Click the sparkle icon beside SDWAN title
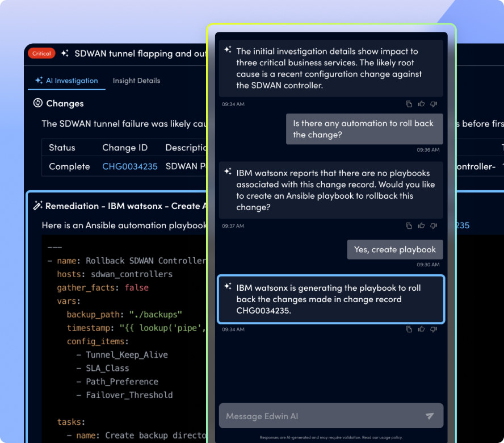Screen dimensions: 504x443 point(65,53)
